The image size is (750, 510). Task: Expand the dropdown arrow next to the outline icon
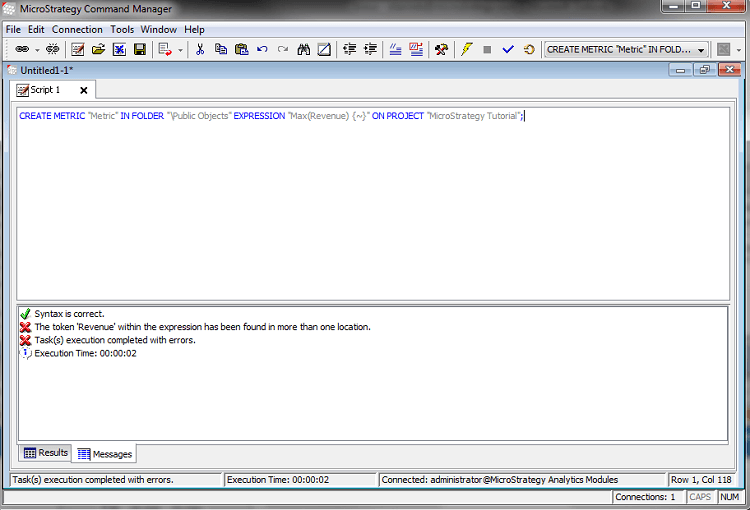coord(180,50)
